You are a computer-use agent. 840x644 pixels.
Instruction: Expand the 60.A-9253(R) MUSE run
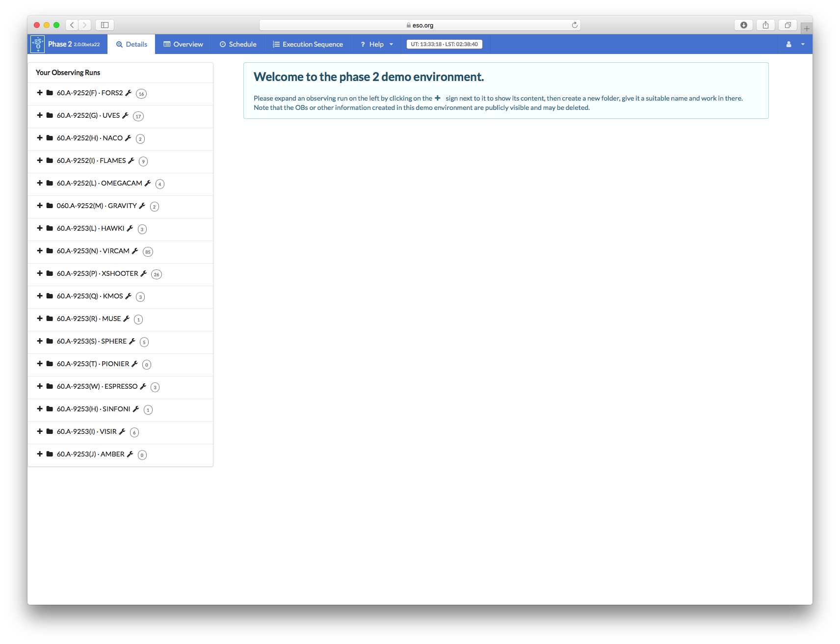pyautogui.click(x=40, y=319)
